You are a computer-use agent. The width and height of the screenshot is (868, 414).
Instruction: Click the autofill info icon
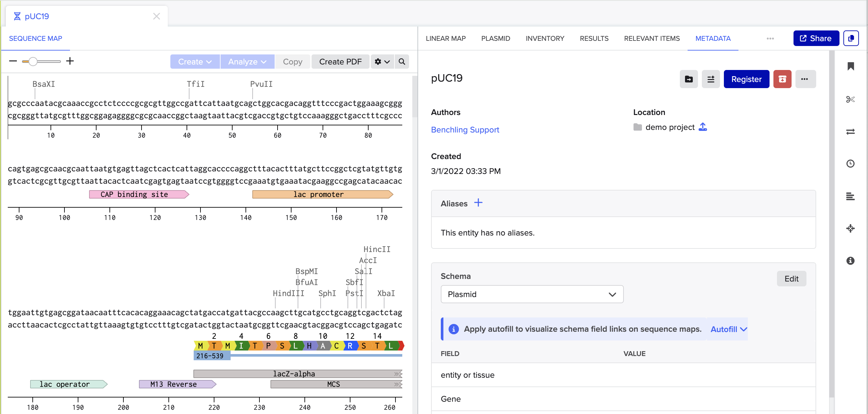click(x=453, y=329)
